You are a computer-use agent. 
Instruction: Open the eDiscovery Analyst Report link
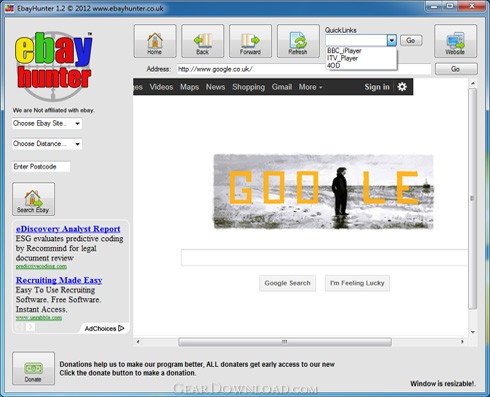(x=68, y=229)
